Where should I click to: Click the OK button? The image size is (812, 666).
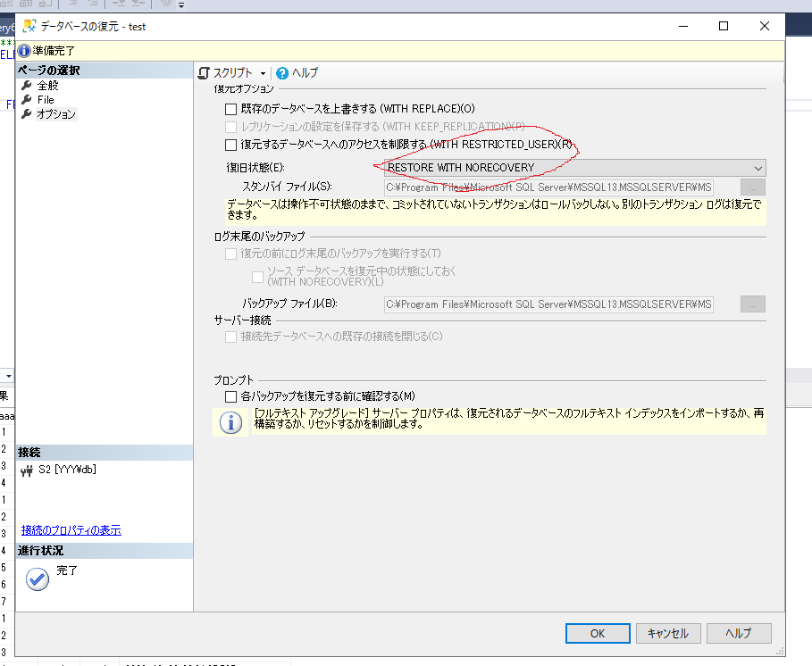[598, 633]
